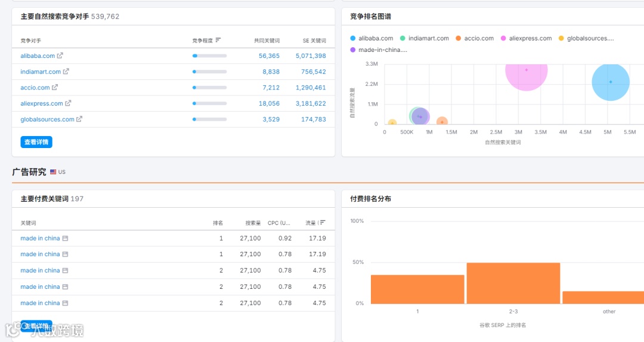644x342 pixels.
Task: Click 排名 column header
Action: tap(218, 223)
